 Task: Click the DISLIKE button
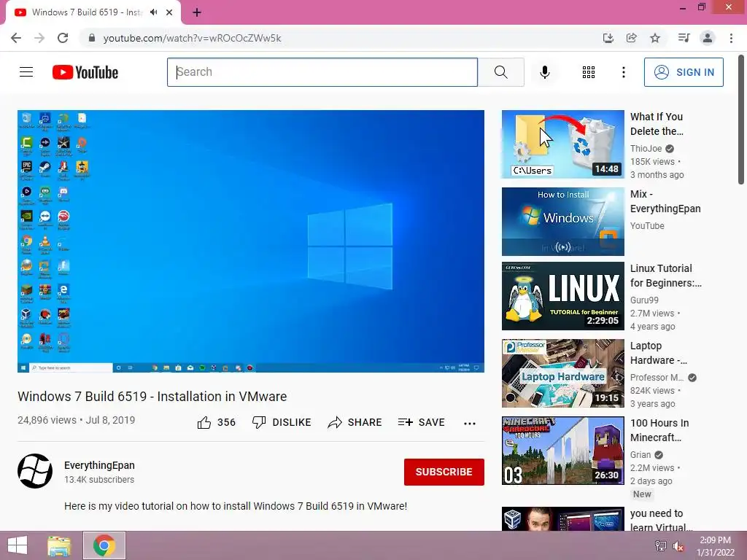(282, 422)
